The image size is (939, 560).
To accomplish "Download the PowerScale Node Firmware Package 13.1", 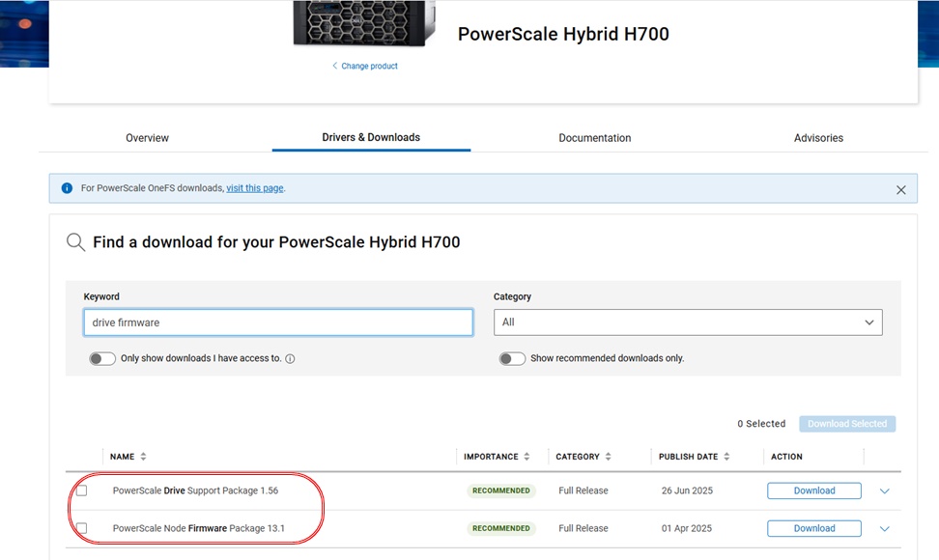I will [814, 528].
